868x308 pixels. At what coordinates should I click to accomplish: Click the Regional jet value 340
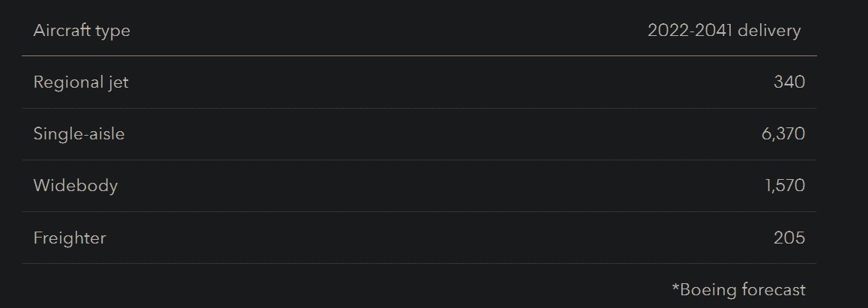tap(789, 82)
